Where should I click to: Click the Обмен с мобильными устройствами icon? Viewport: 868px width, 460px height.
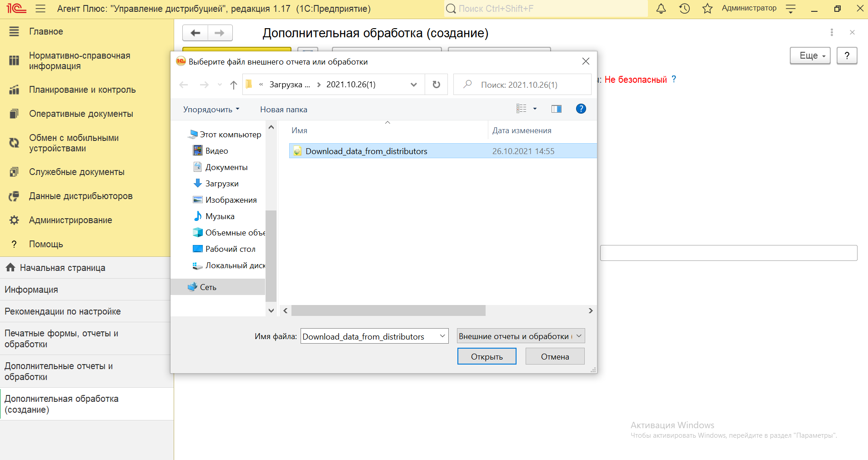(x=14, y=143)
